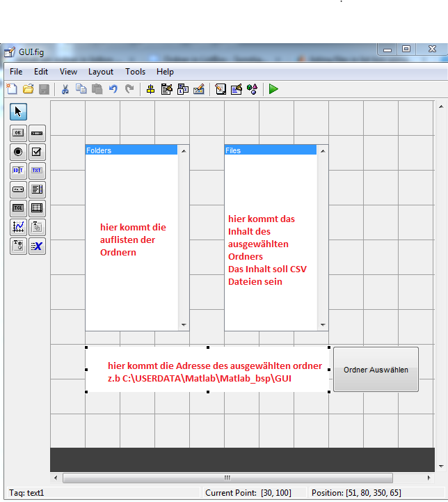Open the Layout menu

click(101, 72)
